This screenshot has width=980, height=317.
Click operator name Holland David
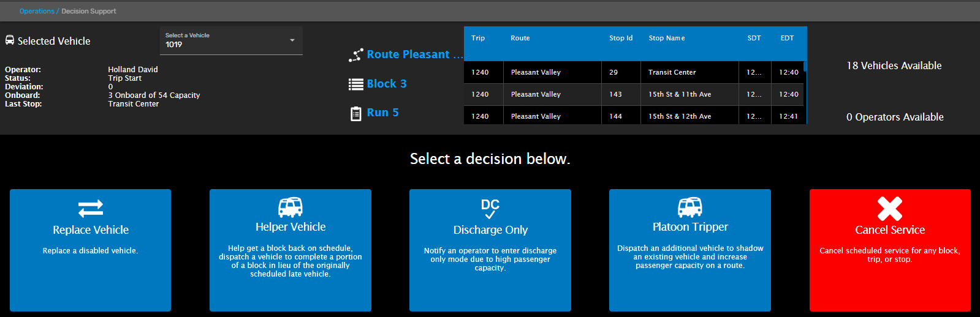[x=133, y=70]
